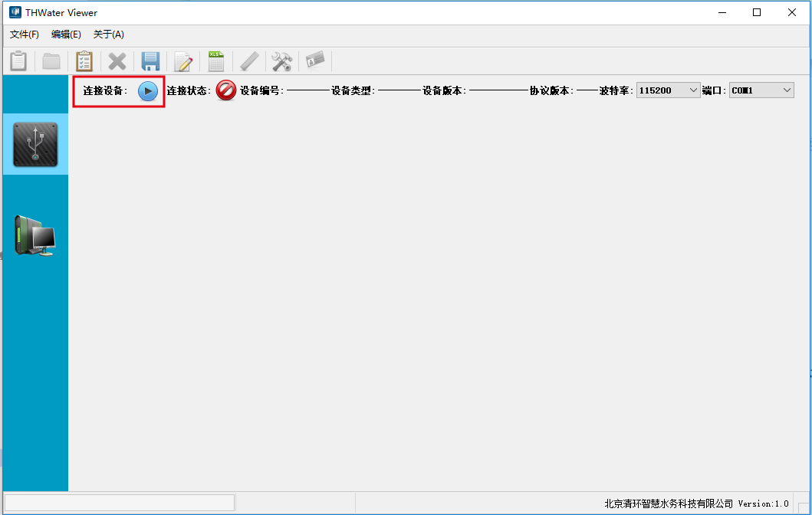
Task: Open the 编辑(E) menu
Action: 66,34
